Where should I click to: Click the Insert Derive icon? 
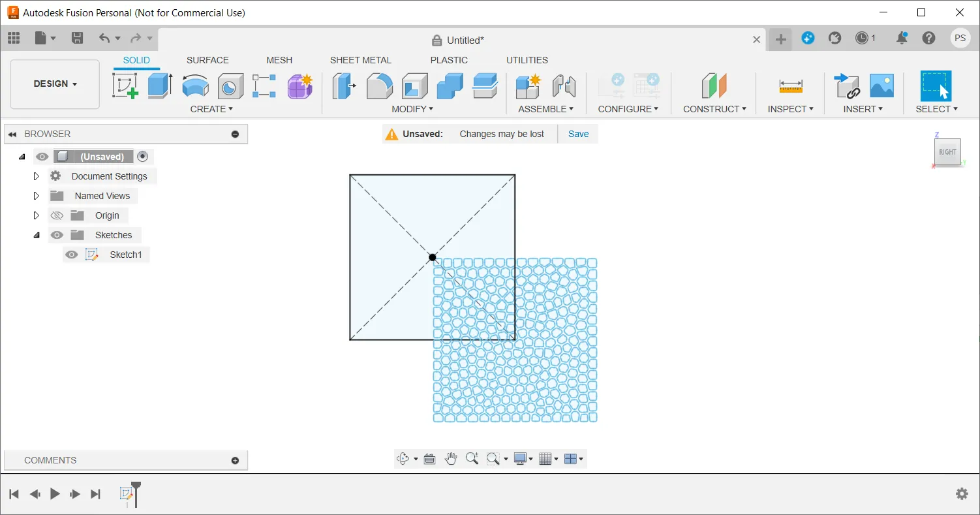coord(847,86)
